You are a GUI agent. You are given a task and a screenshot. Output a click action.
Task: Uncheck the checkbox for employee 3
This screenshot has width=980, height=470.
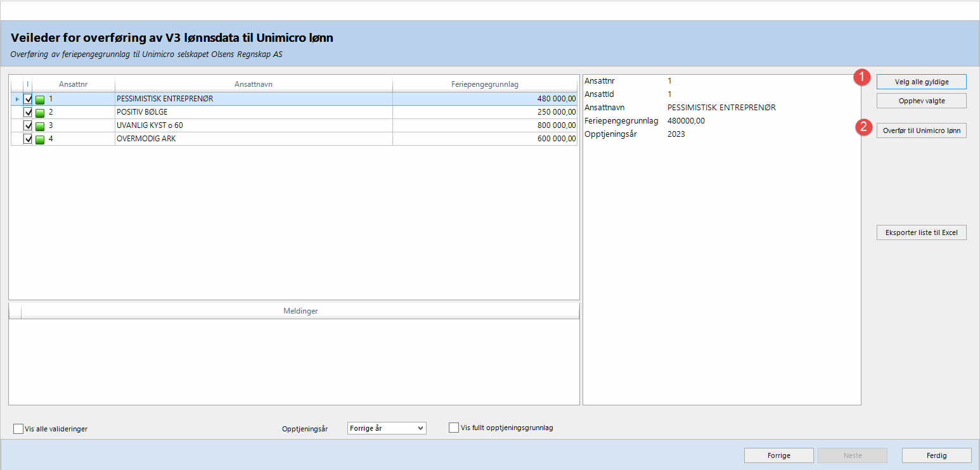click(x=28, y=125)
